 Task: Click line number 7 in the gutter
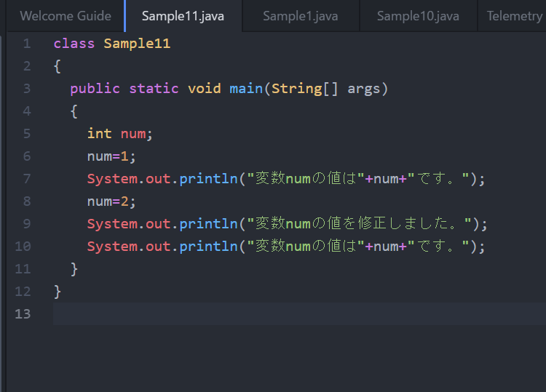pos(27,179)
